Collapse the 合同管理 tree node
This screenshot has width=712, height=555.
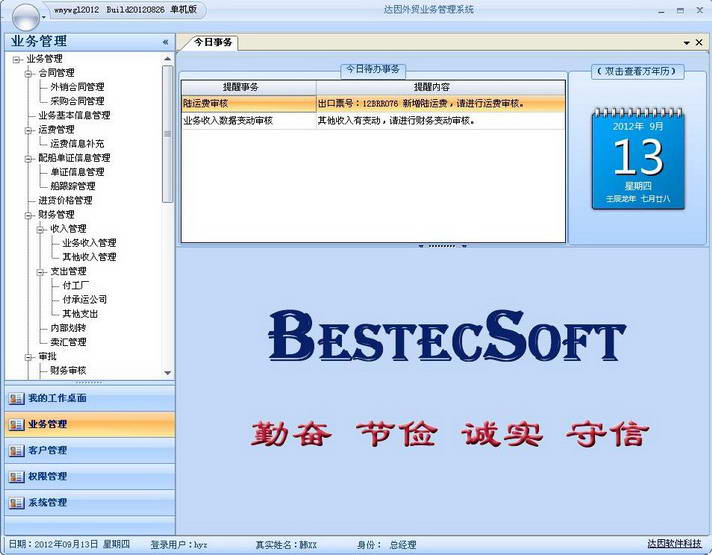(29, 74)
